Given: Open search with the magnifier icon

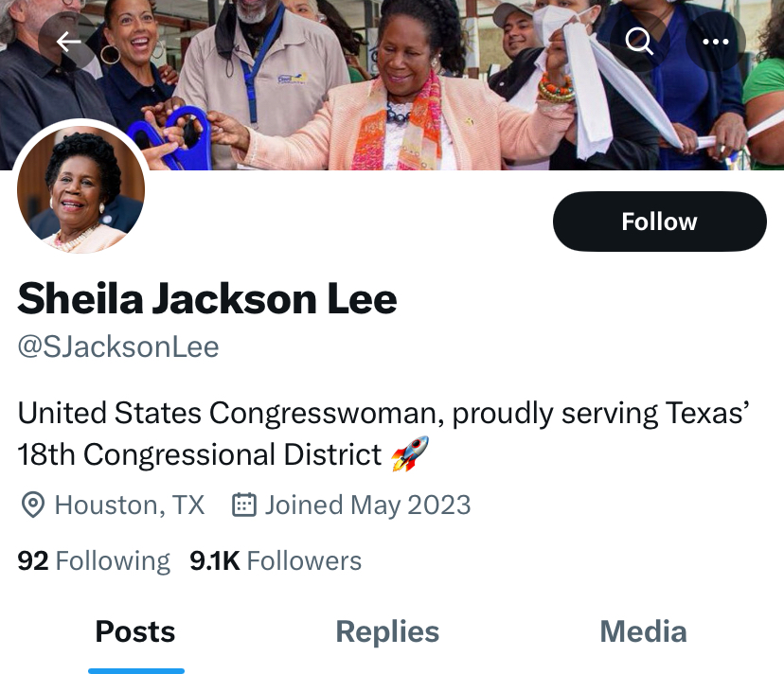Looking at the screenshot, I should [639, 42].
